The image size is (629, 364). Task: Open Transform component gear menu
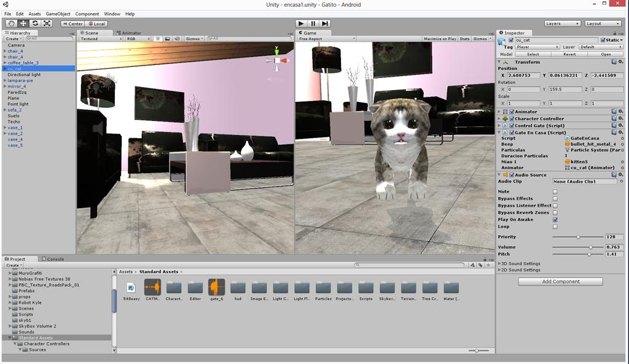tap(621, 62)
